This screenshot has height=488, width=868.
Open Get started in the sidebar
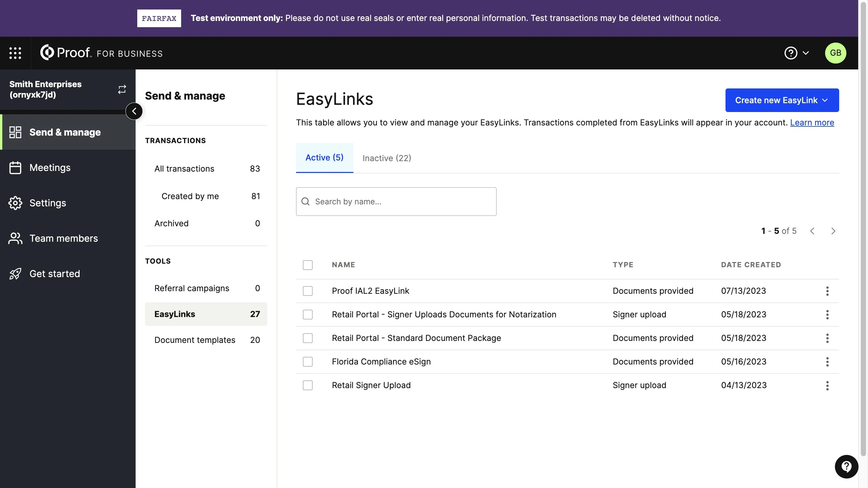[x=68, y=274]
